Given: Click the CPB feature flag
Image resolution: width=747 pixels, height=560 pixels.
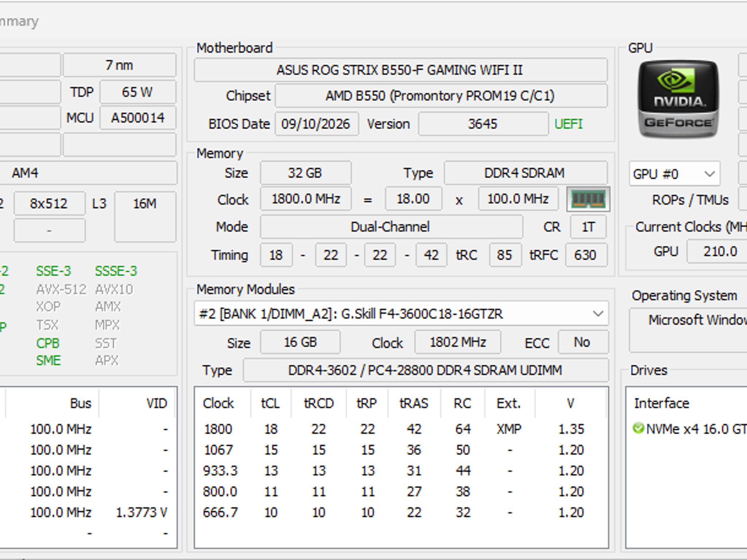Looking at the screenshot, I should click(x=47, y=343).
